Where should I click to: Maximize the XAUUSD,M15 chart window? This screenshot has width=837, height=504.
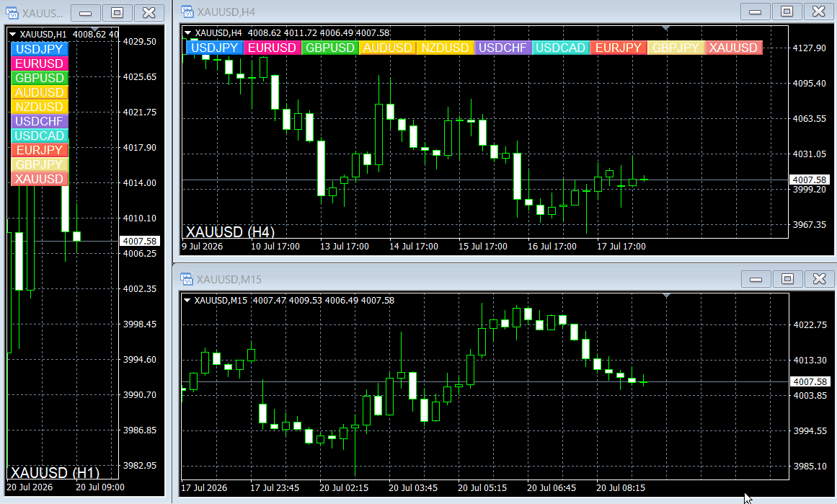coord(787,279)
